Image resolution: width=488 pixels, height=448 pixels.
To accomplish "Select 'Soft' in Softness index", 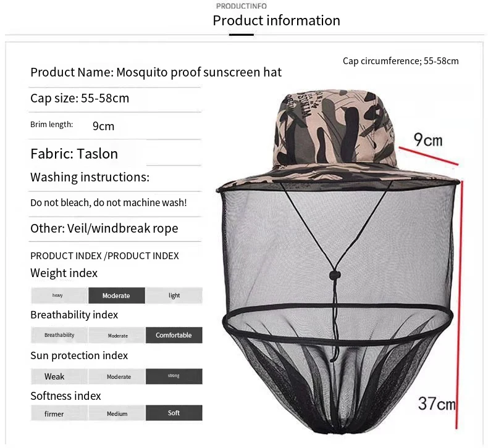I will click(x=174, y=413).
